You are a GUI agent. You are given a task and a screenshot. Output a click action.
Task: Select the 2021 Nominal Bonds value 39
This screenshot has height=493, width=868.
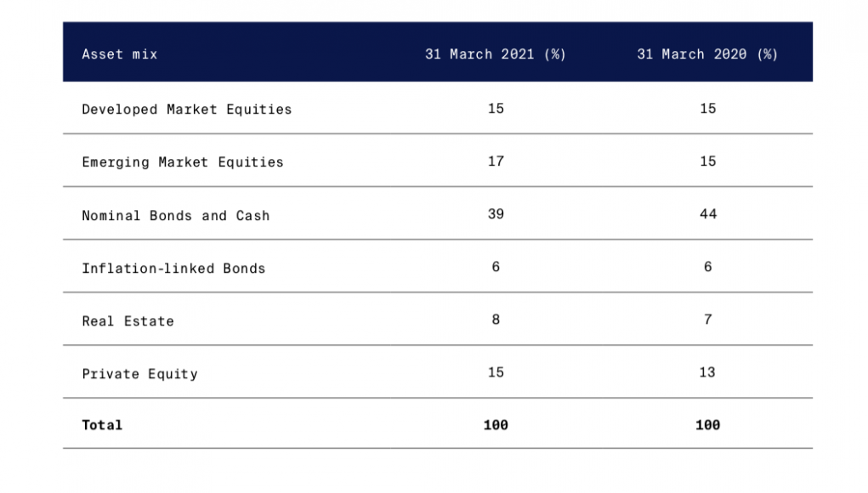(x=496, y=214)
